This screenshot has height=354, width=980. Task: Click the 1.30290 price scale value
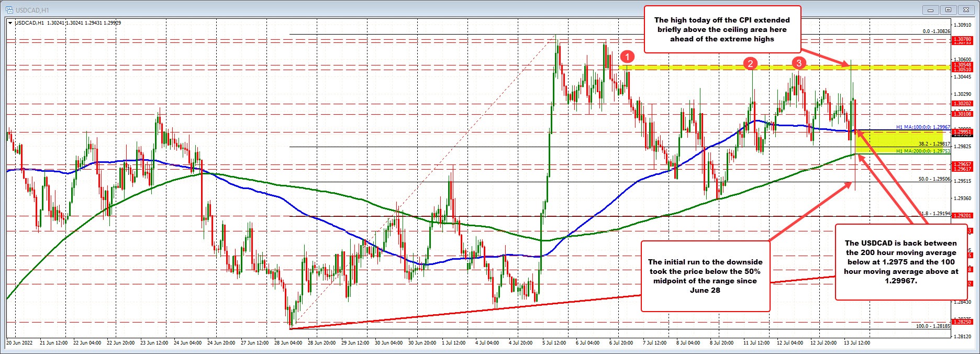tap(962, 94)
